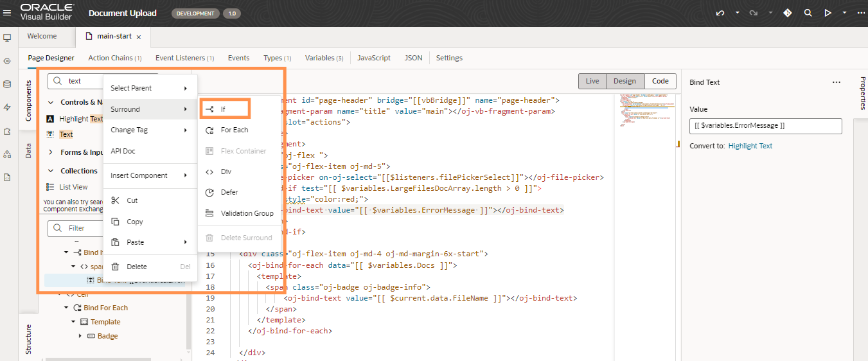Click the Value input field
Screen dimensions: 868x361
pyautogui.click(x=765, y=126)
